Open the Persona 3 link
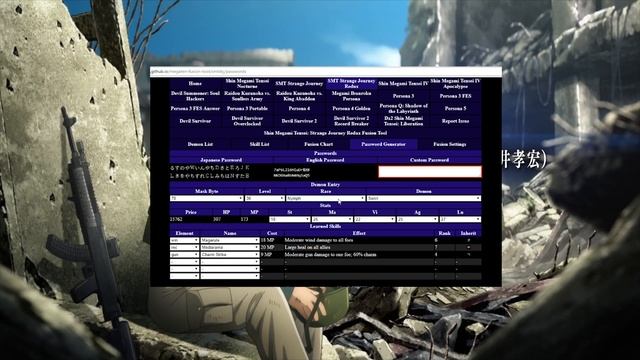 (x=403, y=96)
